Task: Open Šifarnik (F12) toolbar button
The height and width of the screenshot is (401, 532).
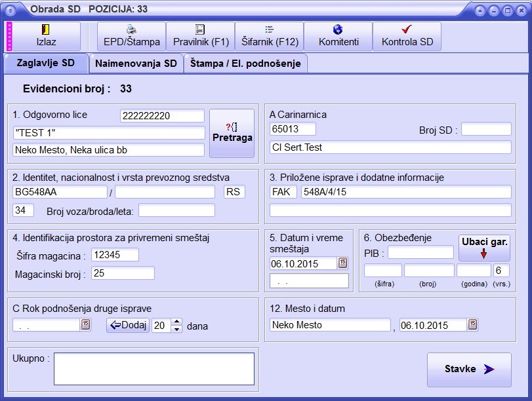Action: tap(270, 36)
